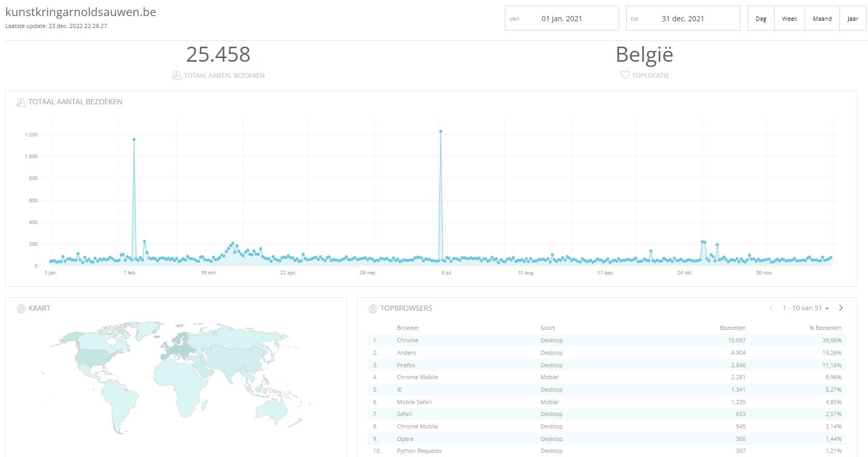Image resolution: width=868 pixels, height=457 pixels.
Task: Go to next page of Topbrowsers
Action: tap(841, 308)
